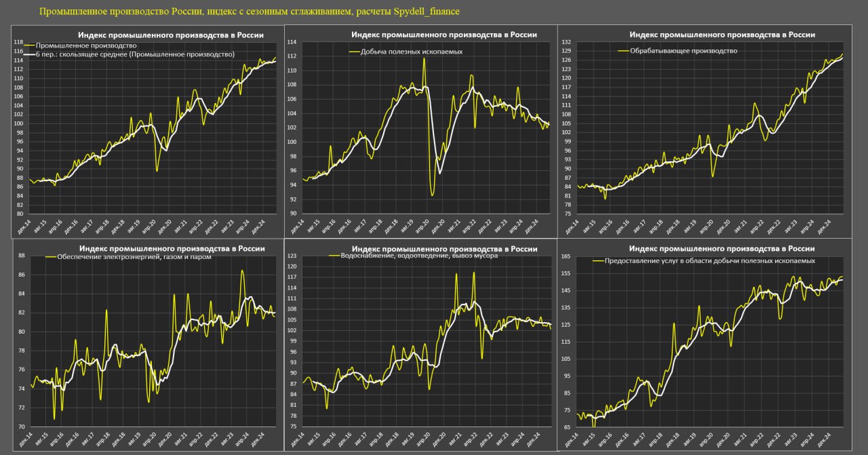The height and width of the screenshot is (455, 868).
Task: Click the 70 value on the electricity chart axis
Action: point(21,427)
